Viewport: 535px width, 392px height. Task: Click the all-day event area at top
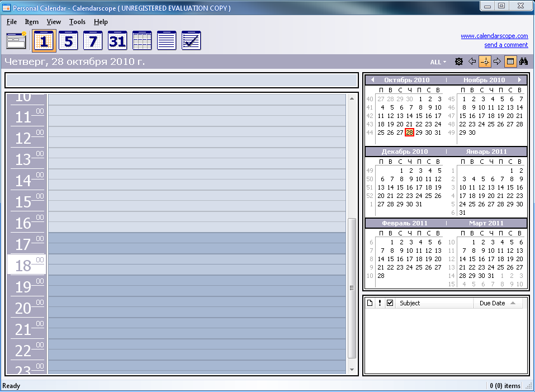[182, 81]
